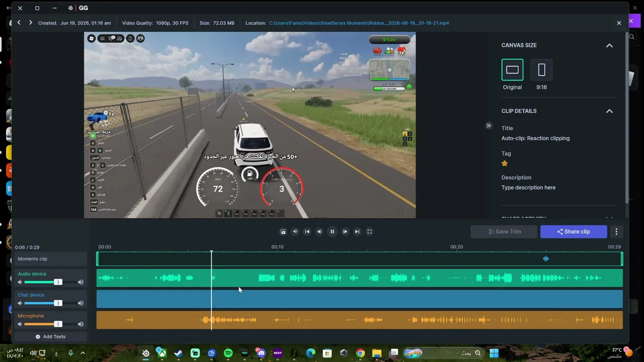
Task: Mute the Audio device track
Action: [x=20, y=282]
